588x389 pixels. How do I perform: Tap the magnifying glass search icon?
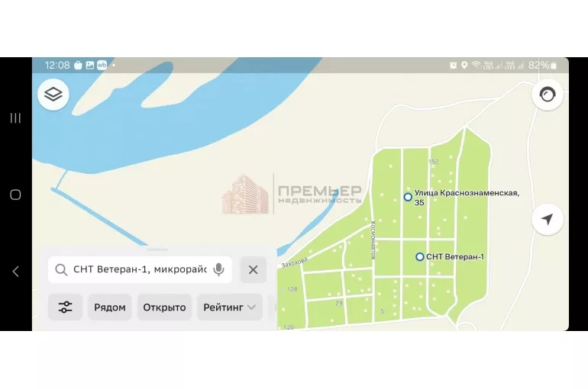[x=61, y=269]
